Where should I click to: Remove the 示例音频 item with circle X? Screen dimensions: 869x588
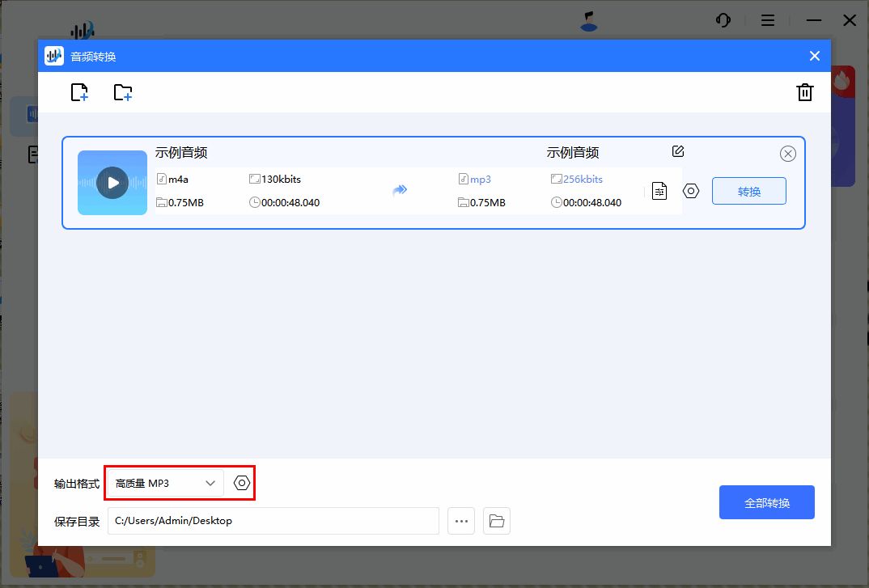(787, 154)
